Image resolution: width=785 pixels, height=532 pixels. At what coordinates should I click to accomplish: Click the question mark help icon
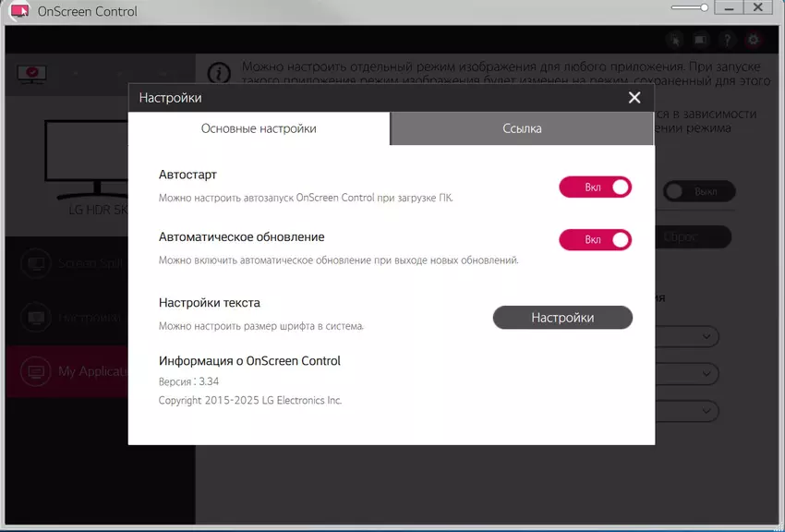(728, 40)
